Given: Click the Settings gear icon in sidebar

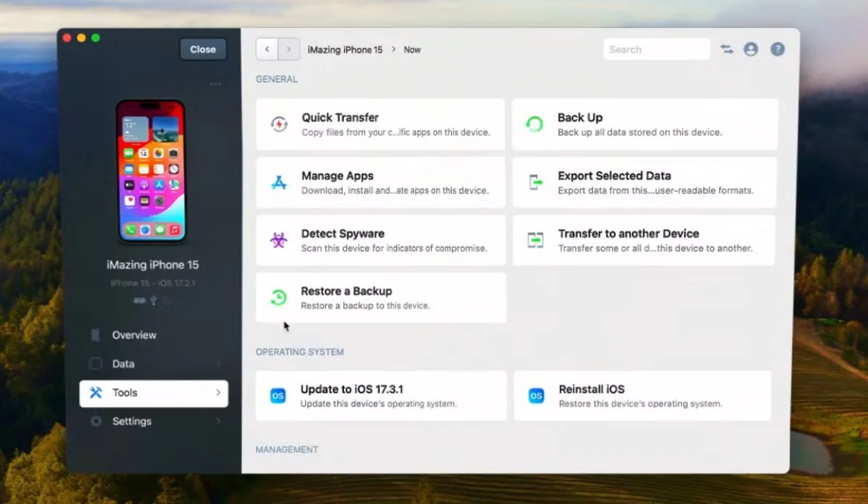Looking at the screenshot, I should click(x=95, y=422).
